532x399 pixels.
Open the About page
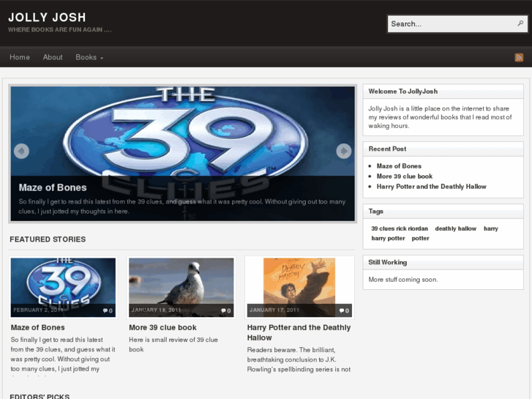click(x=53, y=57)
